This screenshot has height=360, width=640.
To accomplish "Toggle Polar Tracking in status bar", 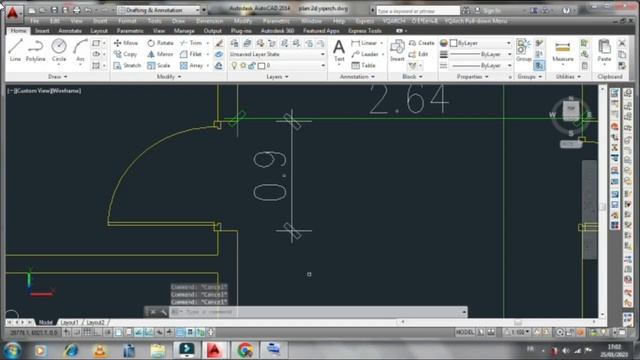I will pos(108,332).
